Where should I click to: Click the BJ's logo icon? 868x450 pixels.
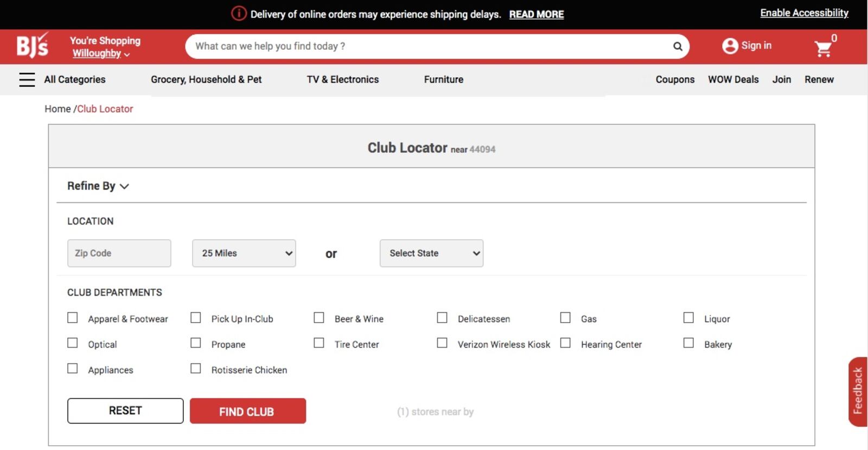(32, 46)
